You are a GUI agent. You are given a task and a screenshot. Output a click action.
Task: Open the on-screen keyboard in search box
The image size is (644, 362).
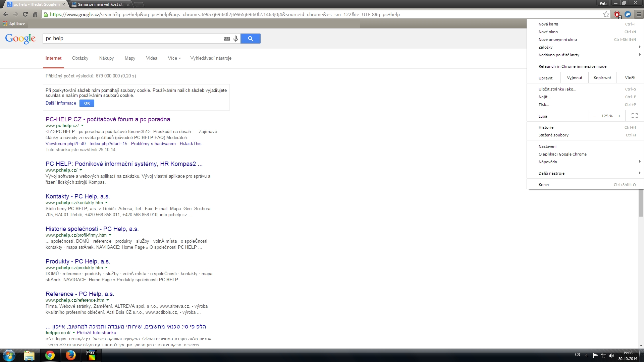point(227,39)
